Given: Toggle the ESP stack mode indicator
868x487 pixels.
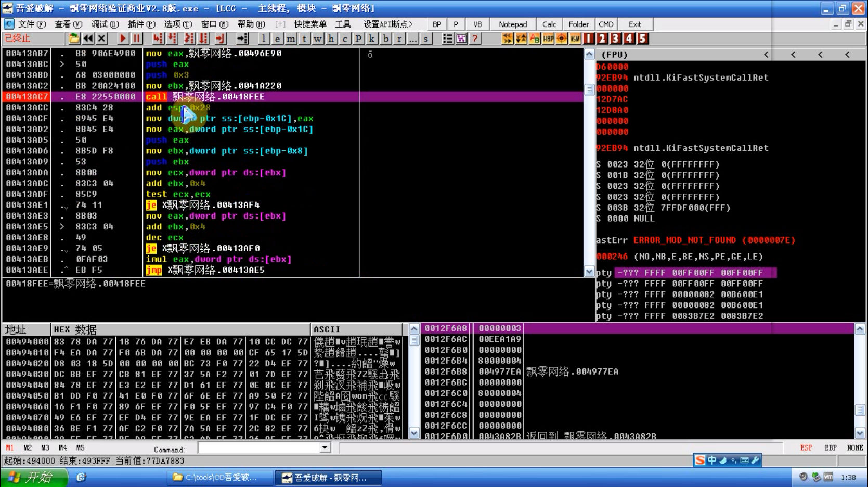Looking at the screenshot, I should point(806,447).
